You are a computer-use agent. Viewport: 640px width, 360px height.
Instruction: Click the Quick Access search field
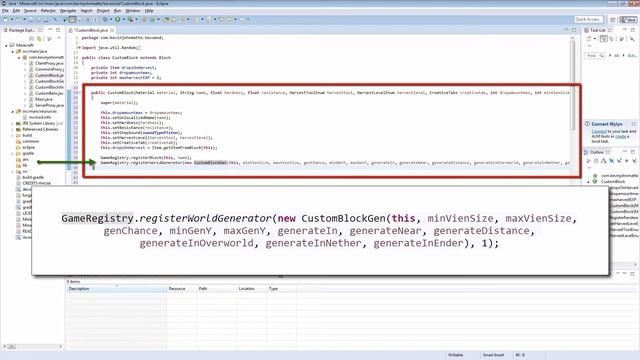click(x=588, y=19)
